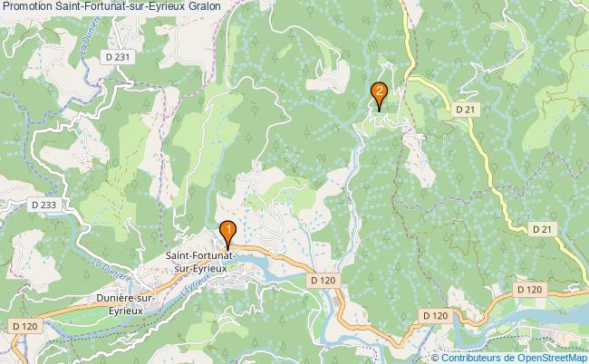Click the La Dunière label near top

[90, 37]
